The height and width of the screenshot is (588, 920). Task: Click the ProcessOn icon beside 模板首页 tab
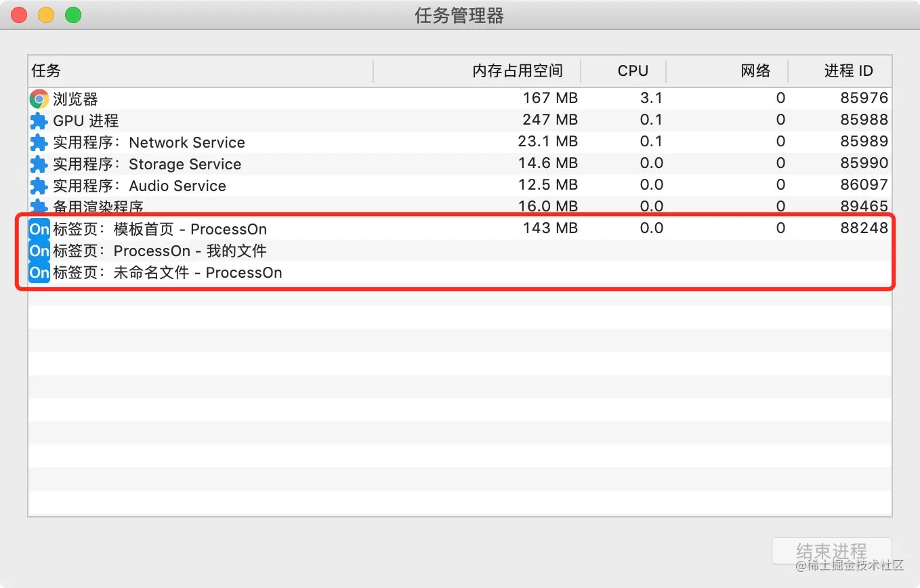coord(39,229)
